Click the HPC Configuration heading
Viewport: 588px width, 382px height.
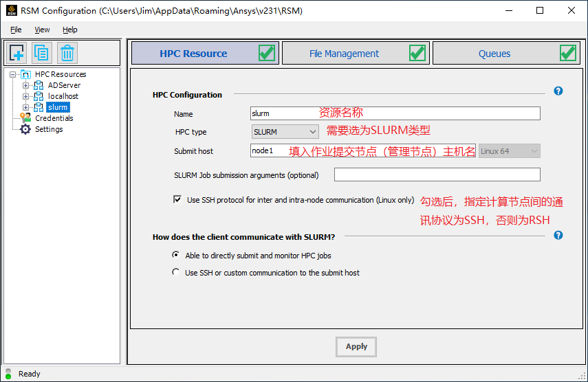(x=187, y=95)
